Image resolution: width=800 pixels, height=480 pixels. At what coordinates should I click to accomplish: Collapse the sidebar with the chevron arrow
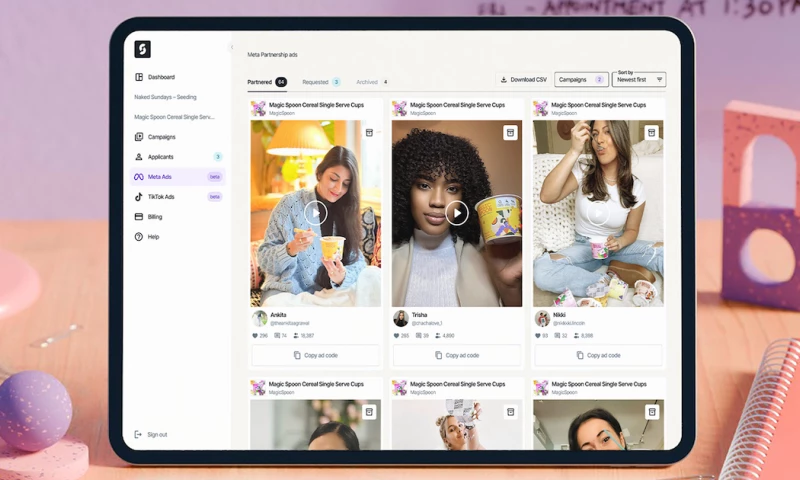point(232,48)
